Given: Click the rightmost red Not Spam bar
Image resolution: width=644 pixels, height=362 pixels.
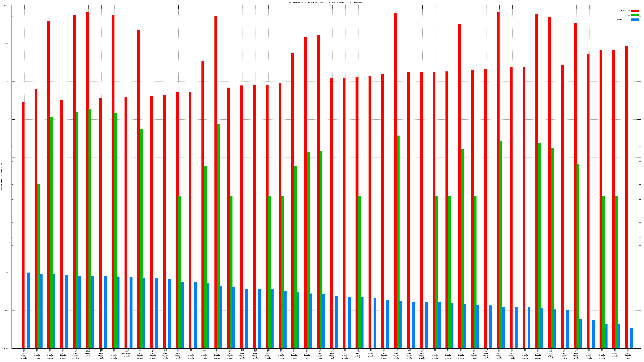Looking at the screenshot, I should pos(627,197).
